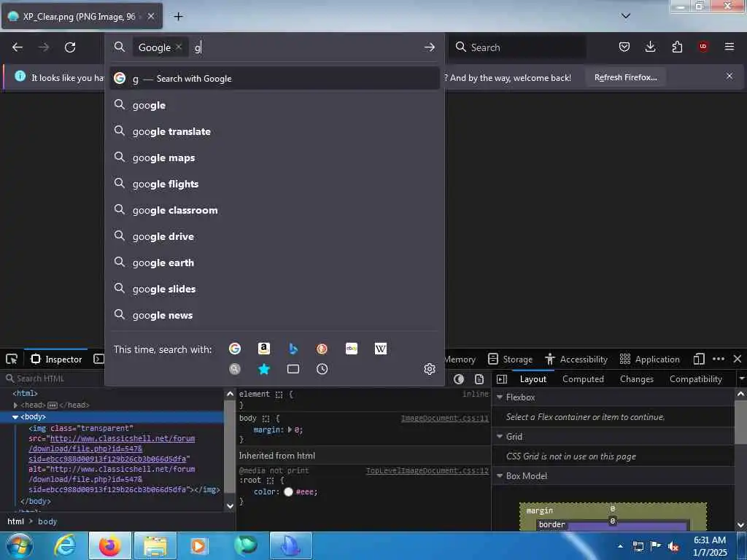Expand the margin shorthand value triangle
Viewport: 747px width, 560px height.
point(290,430)
